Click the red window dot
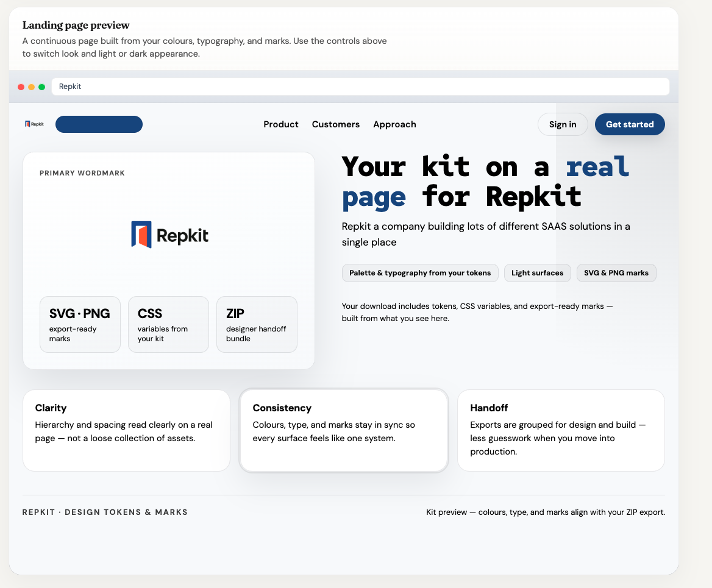 21,87
